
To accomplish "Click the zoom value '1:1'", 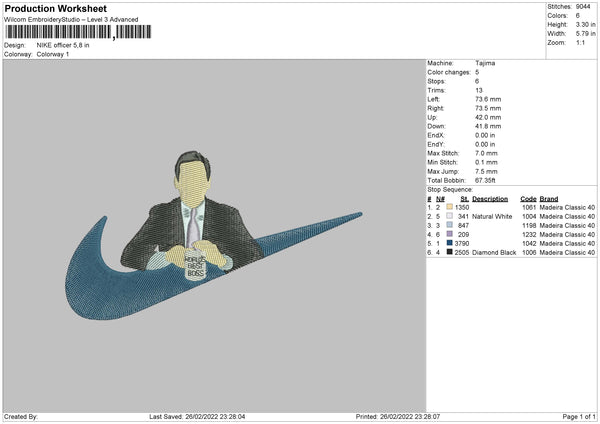I will tap(580, 42).
